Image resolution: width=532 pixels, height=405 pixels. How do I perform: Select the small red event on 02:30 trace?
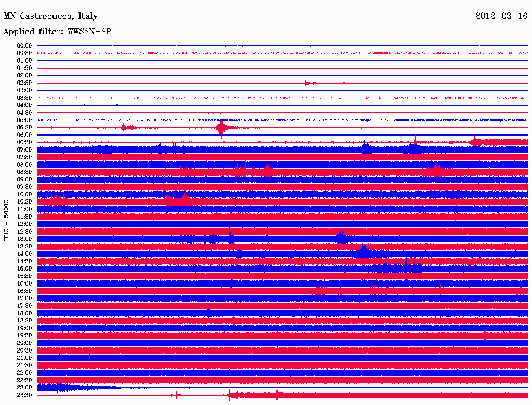point(311,83)
